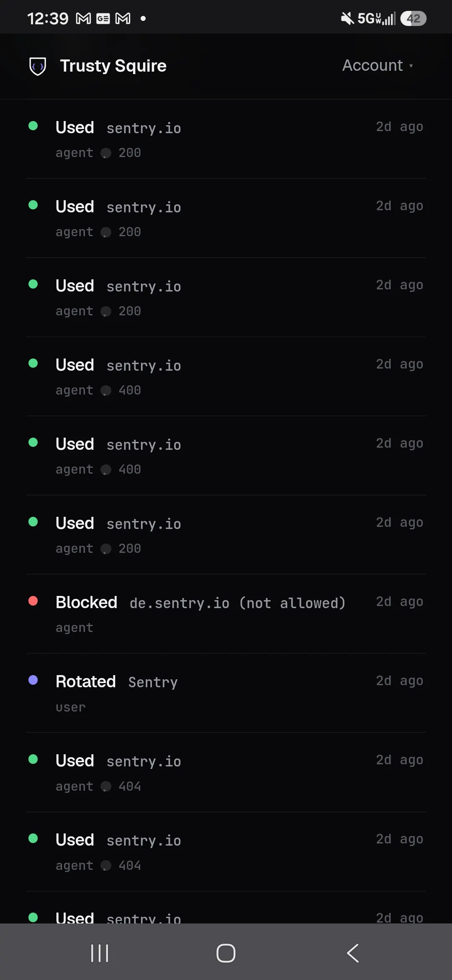Tap the first Gmail notification icon
The width and height of the screenshot is (452, 980).
[83, 18]
